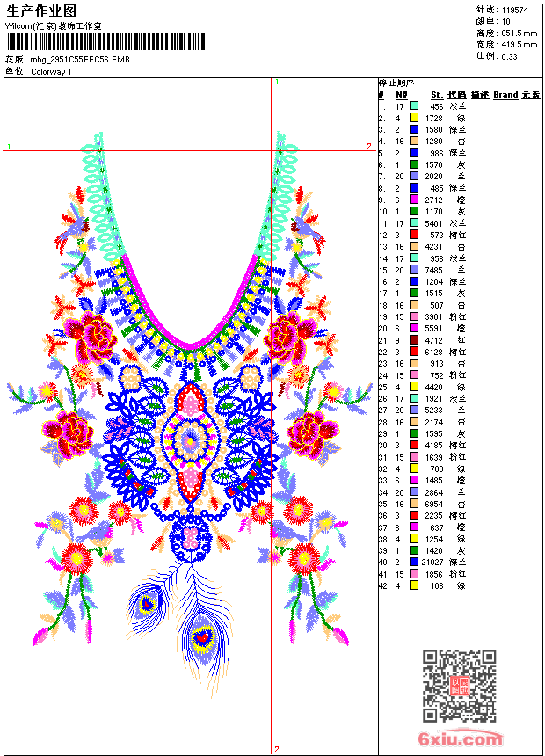Click stitch count 6128 in row 22
Viewport: 545px width, 756px height.
(433, 352)
